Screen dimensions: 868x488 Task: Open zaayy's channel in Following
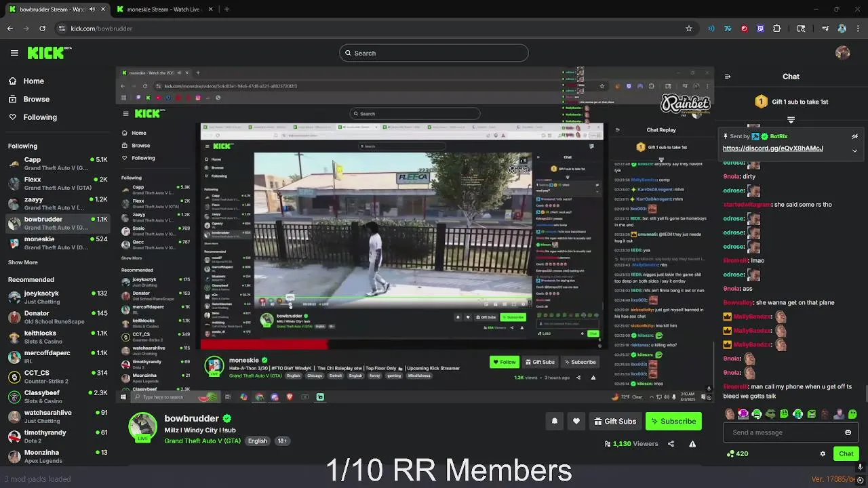(x=57, y=203)
